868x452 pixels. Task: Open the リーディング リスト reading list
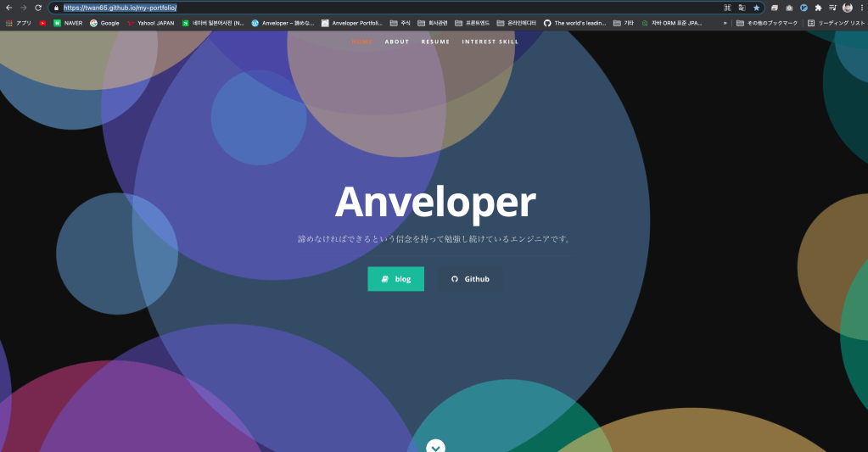pos(836,23)
